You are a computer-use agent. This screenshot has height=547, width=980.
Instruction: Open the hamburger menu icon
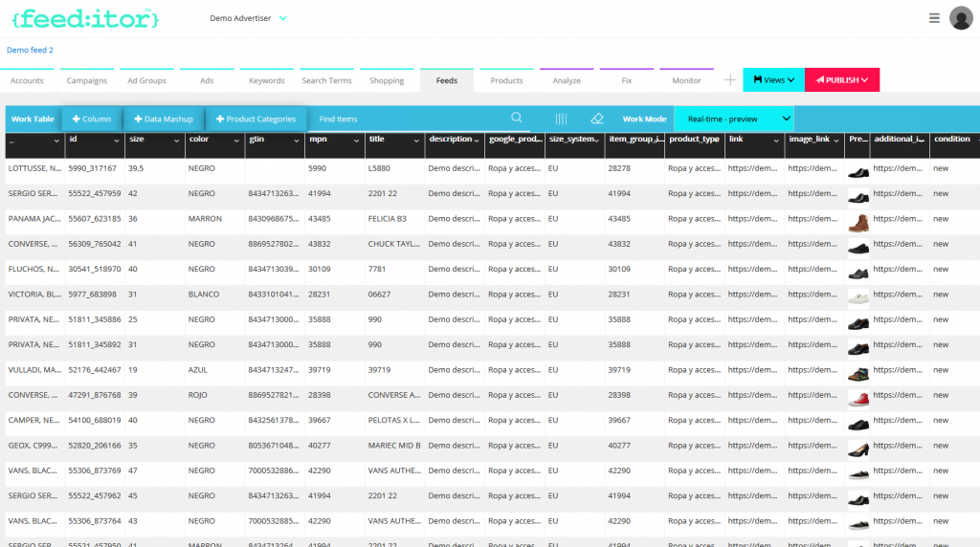pos(934,18)
